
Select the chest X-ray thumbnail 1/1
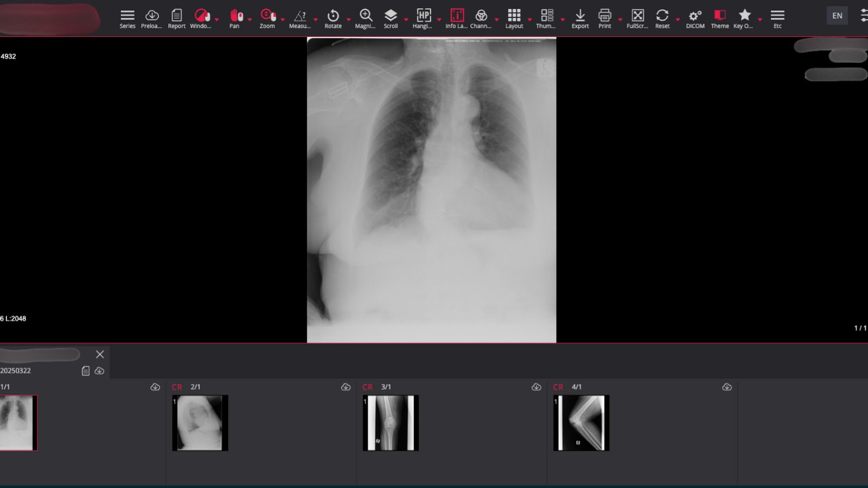18,423
